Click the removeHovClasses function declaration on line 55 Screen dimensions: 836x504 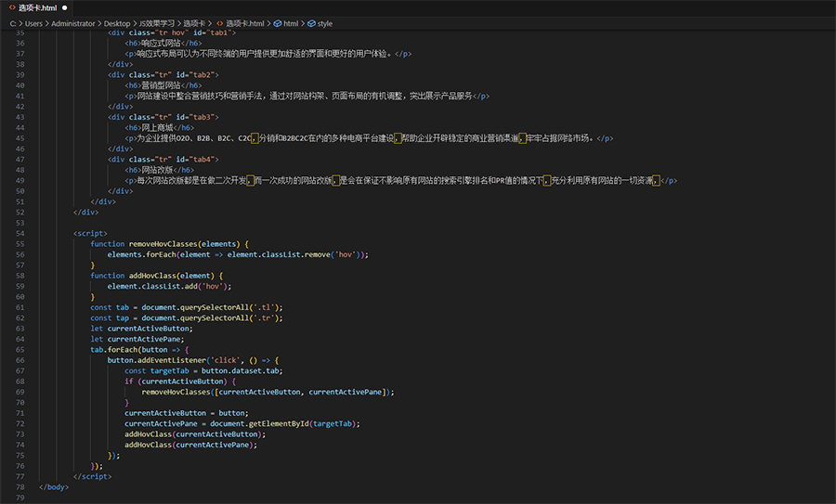tap(169, 244)
